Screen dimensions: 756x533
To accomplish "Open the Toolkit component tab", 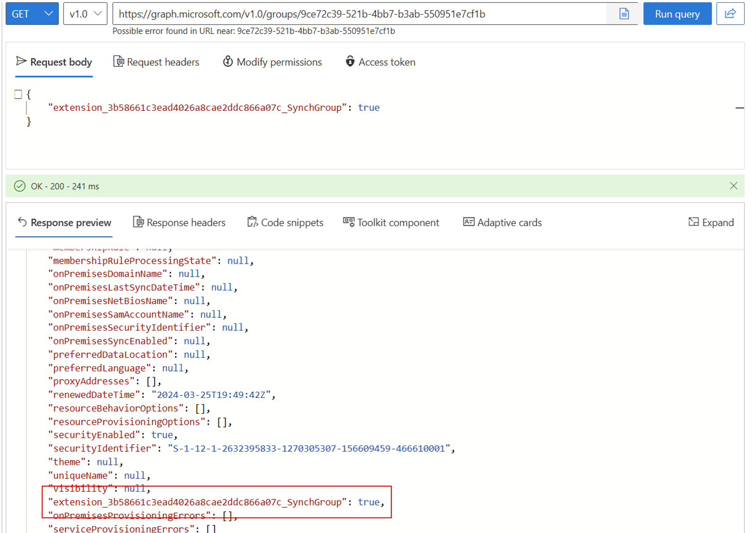I will (391, 222).
